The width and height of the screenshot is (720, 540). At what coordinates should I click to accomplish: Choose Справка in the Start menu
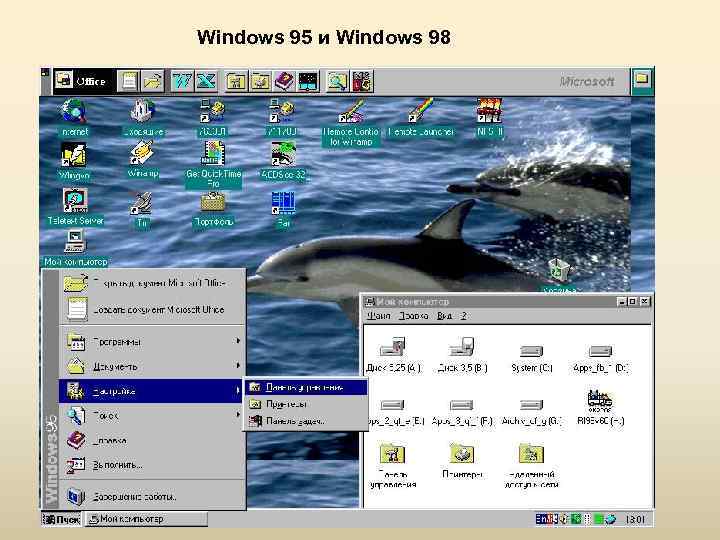coord(152,440)
